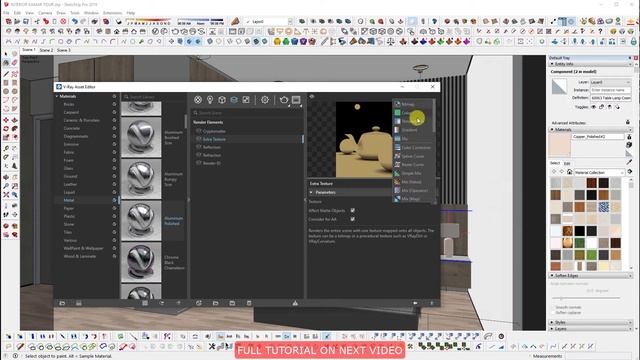640x360 pixels.
Task: Choose Color Correction from texture list
Action: (x=412, y=147)
